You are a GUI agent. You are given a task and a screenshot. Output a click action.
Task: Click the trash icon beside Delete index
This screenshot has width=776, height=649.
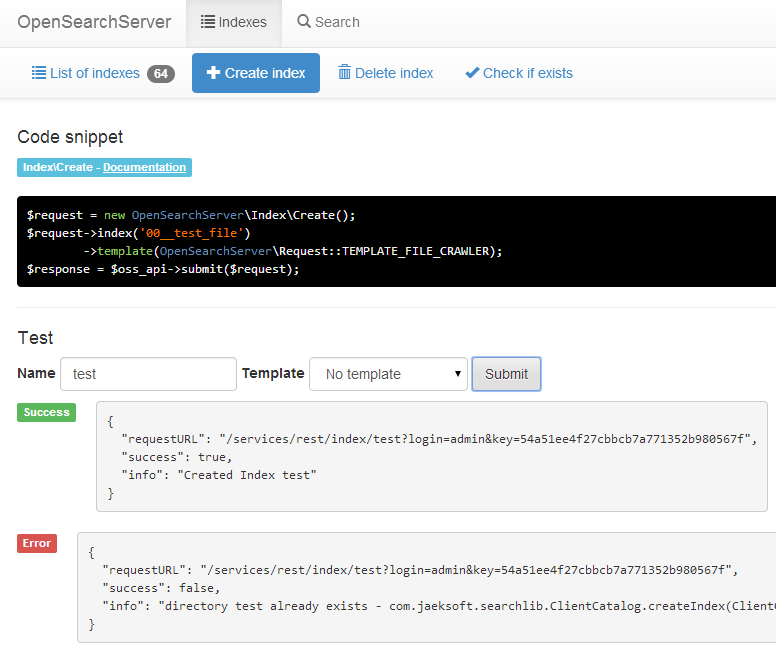[344, 72]
